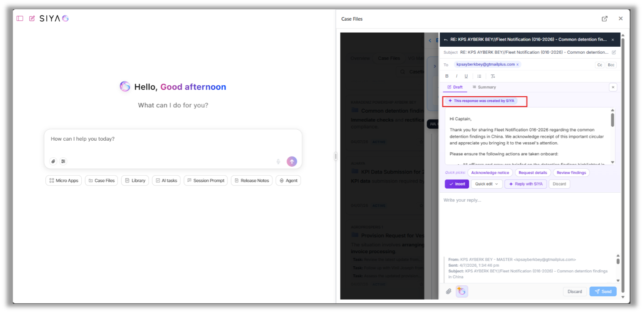Attach a file to the chat prompt

click(x=53, y=161)
